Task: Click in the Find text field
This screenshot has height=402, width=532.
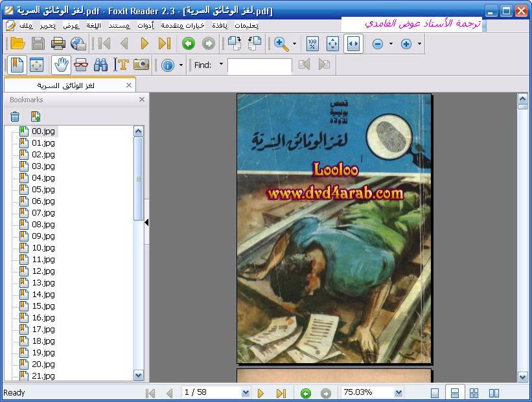Action: (260, 66)
